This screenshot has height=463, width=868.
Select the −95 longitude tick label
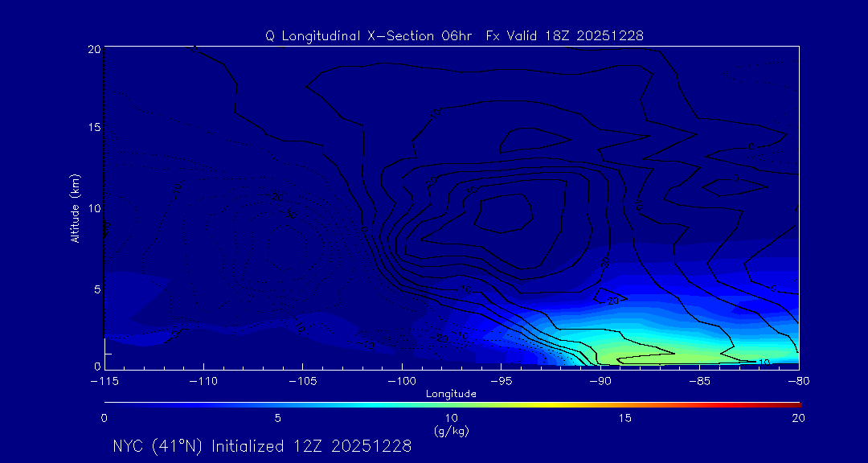[x=501, y=382]
